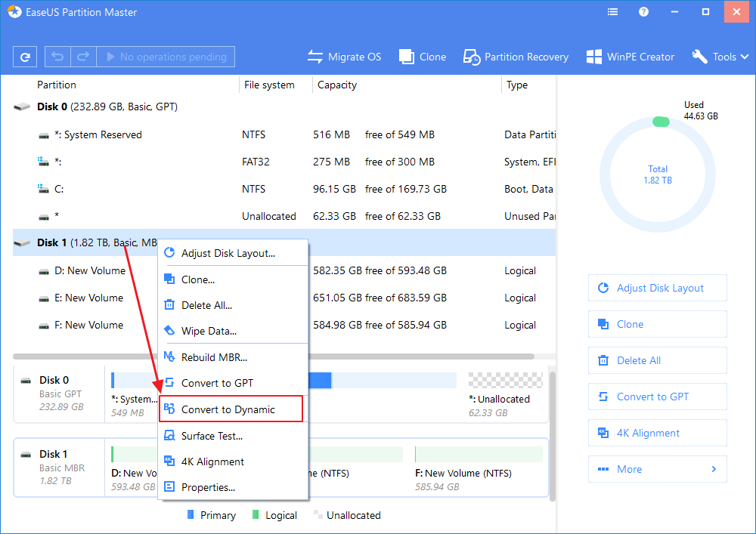Choose Convert to Dynamic in context menu

pyautogui.click(x=231, y=409)
